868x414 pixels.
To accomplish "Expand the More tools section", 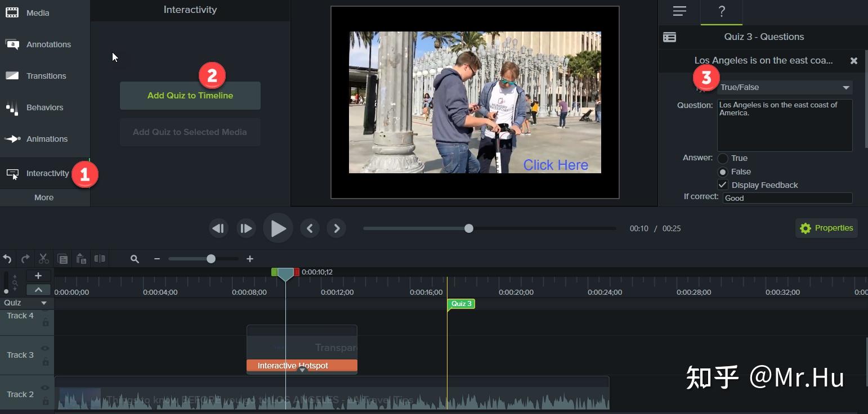I will 44,197.
